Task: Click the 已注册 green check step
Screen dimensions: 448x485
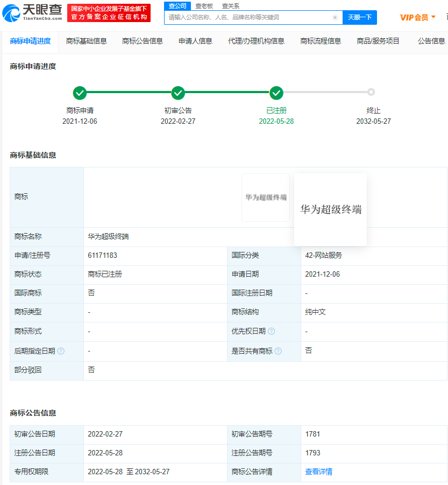Action: click(x=276, y=93)
